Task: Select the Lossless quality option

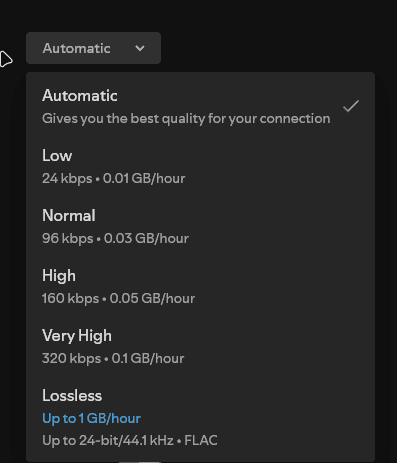Action: (200, 418)
